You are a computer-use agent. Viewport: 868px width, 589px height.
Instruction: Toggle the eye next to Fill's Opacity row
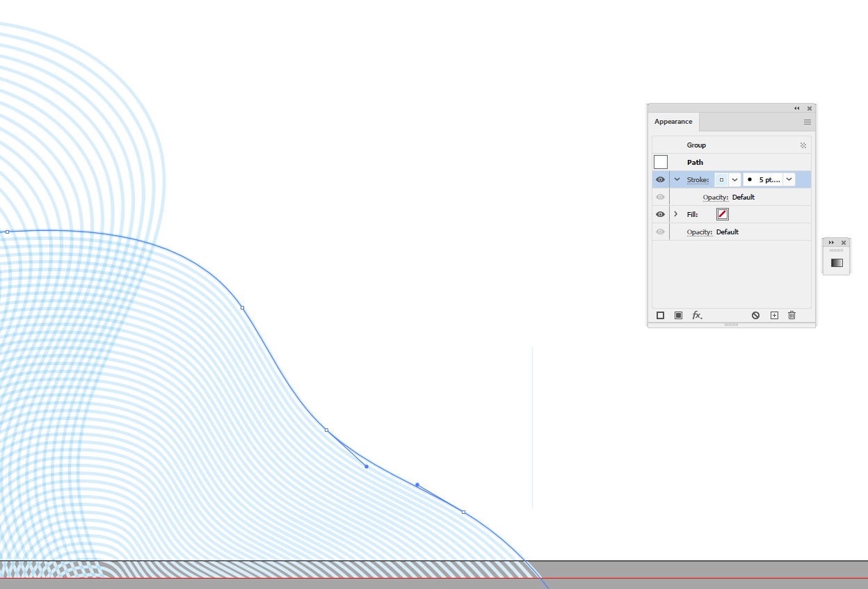(659, 232)
